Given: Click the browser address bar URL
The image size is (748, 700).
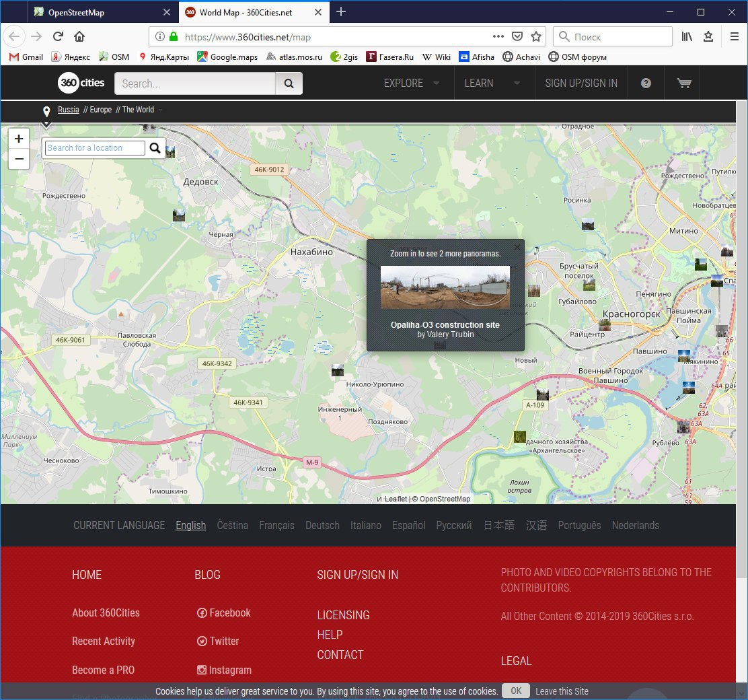Looking at the screenshot, I should (248, 37).
